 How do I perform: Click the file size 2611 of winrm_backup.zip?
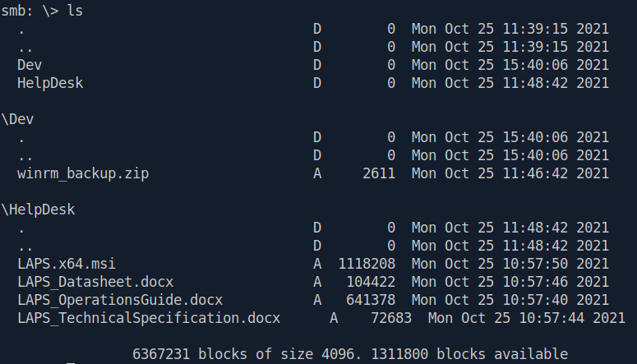(x=379, y=173)
